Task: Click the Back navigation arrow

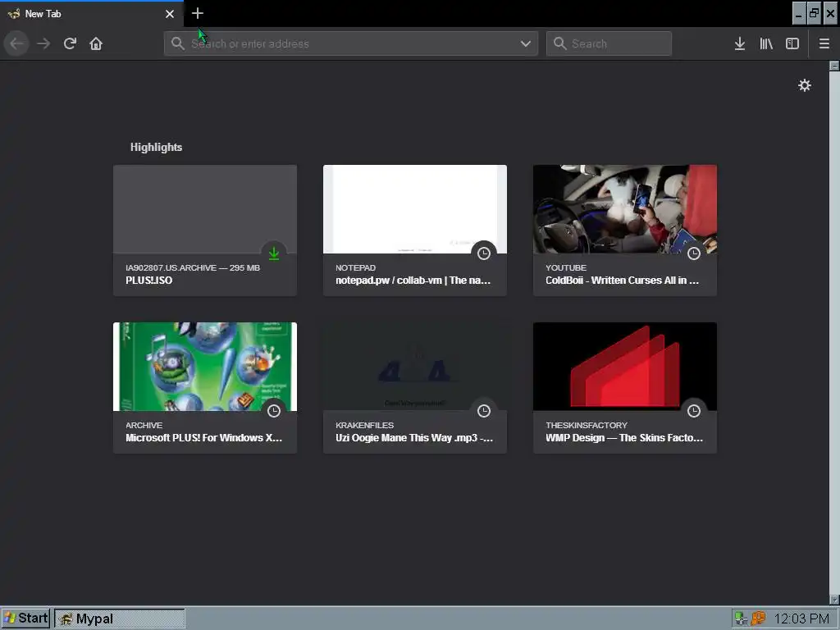Action: click(16, 43)
